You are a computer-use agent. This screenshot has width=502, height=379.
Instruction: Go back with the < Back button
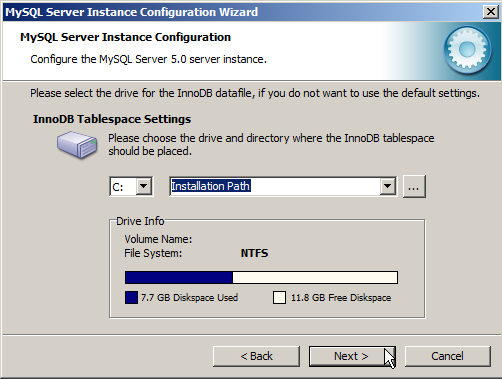point(256,356)
